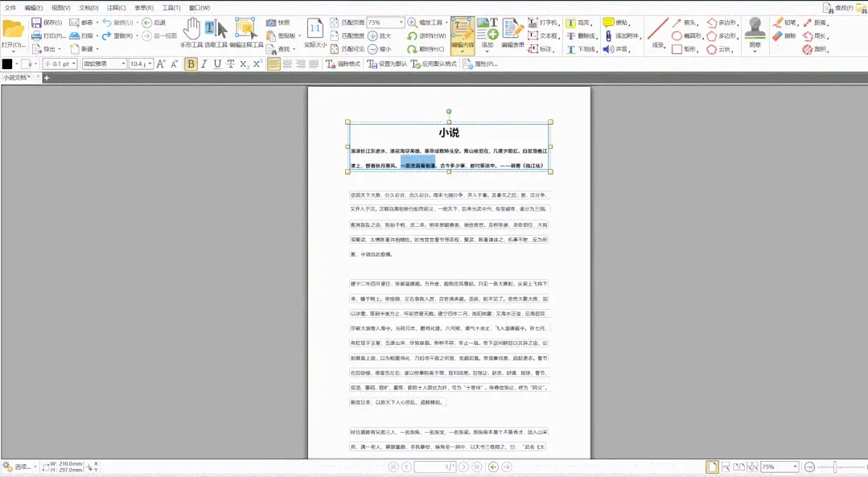Toggle justify text alignment
This screenshot has height=477, width=868.
[x=314, y=64]
